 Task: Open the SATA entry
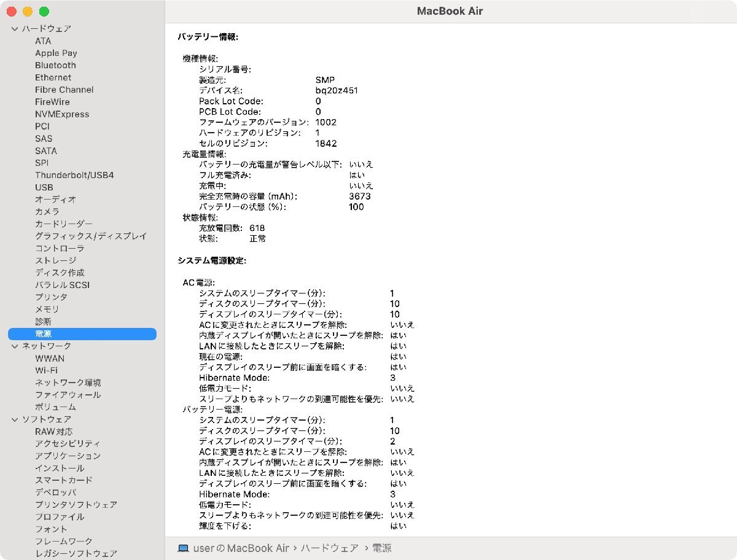coord(46,150)
